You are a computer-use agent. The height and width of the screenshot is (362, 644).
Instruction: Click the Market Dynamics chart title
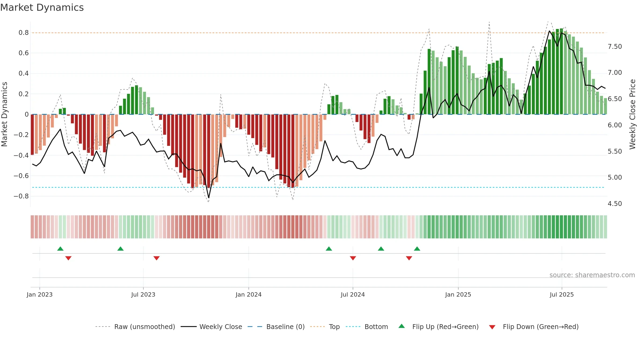pos(42,8)
